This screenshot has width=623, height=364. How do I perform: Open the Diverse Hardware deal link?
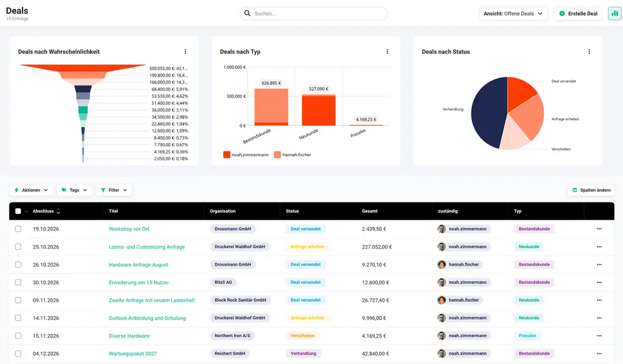(129, 336)
